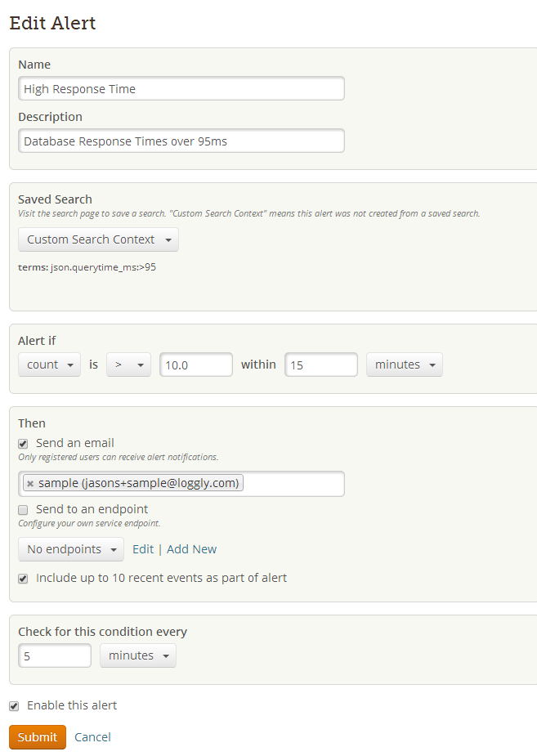The height and width of the screenshot is (756, 537).
Task: Click the Edit endpoint link
Action: pos(143,549)
